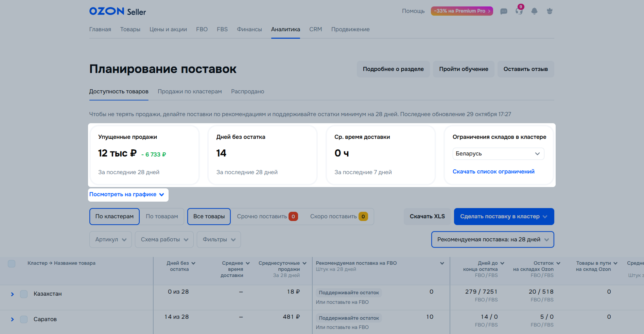Open the Финансы menu item

[249, 30]
